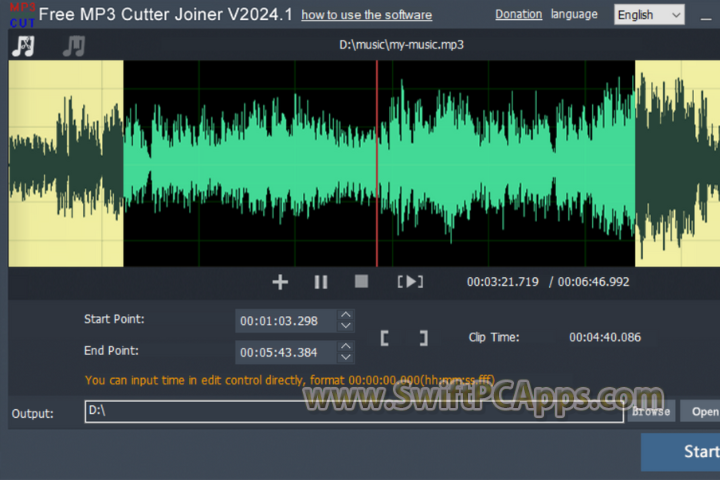Click the Open output folder button

701,411
